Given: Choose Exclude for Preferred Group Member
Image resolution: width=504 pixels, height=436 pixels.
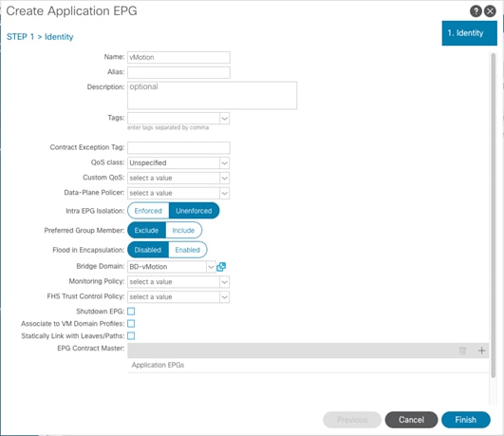Looking at the screenshot, I should pyautogui.click(x=146, y=231).
